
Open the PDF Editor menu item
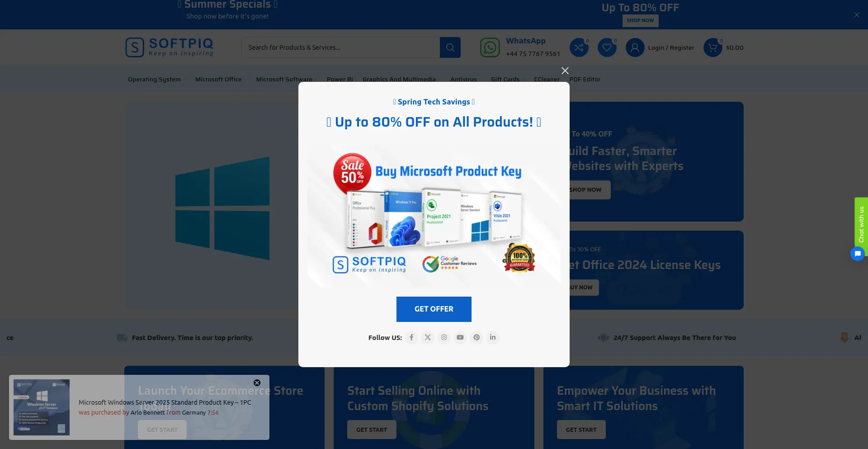[585, 80]
